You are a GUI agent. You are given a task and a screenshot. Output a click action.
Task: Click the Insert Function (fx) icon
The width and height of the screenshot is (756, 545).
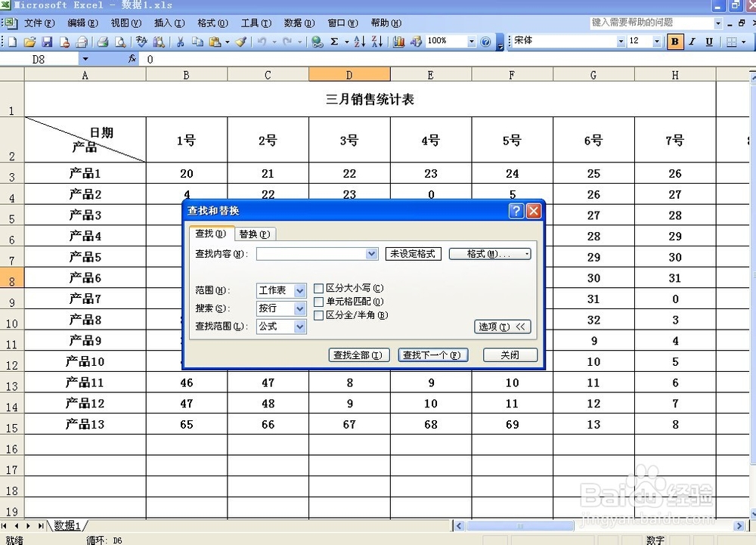[132, 57]
